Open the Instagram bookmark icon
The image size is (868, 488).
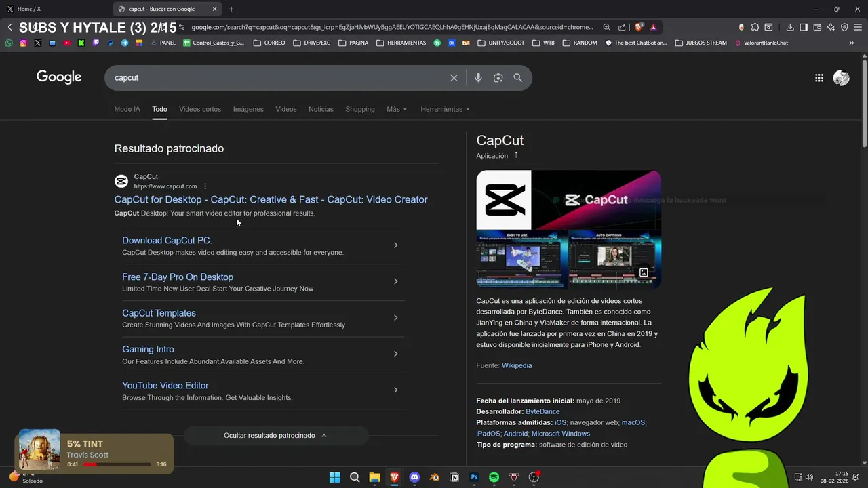click(23, 43)
